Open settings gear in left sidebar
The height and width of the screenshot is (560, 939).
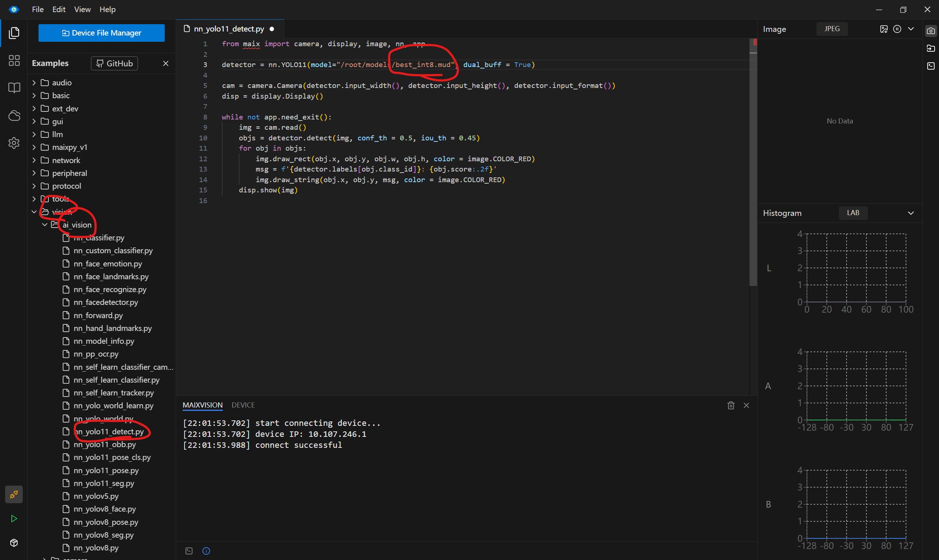tap(14, 143)
